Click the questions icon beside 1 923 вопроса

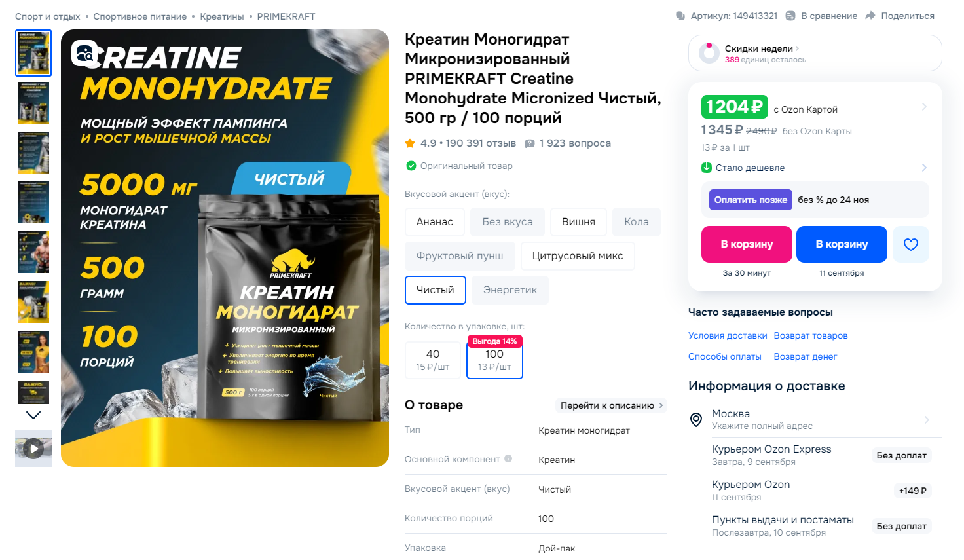click(529, 143)
